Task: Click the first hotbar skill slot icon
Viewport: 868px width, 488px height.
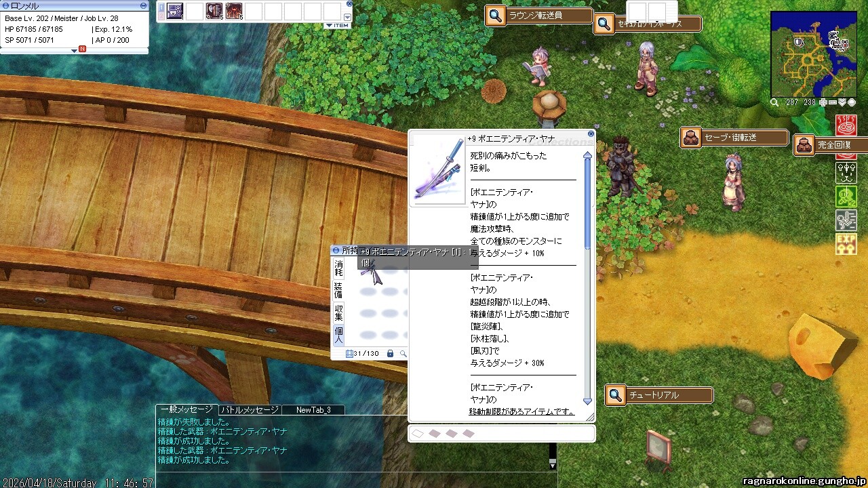Action: coord(174,12)
